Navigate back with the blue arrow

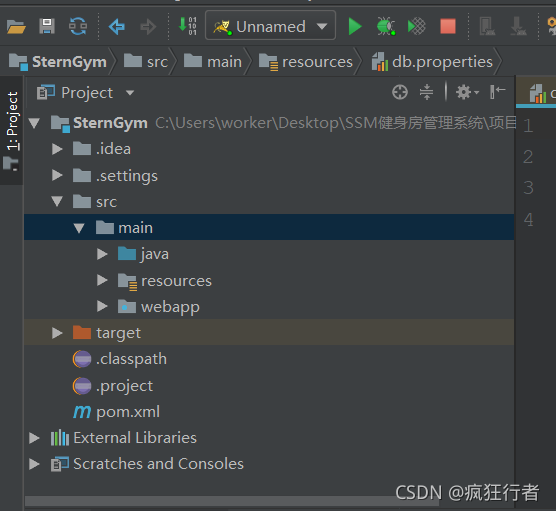(117, 27)
